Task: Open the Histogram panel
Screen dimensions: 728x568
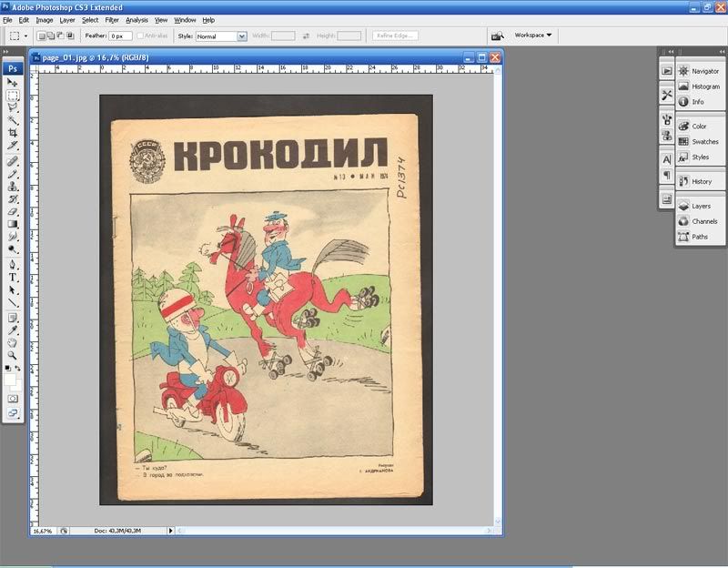Action: point(699,86)
